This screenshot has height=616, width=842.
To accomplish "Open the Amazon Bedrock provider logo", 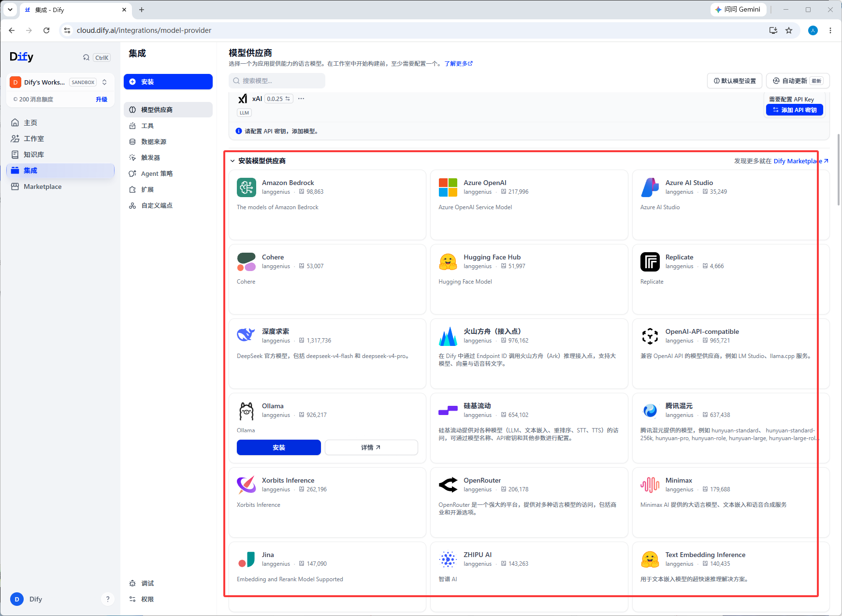I will (247, 187).
